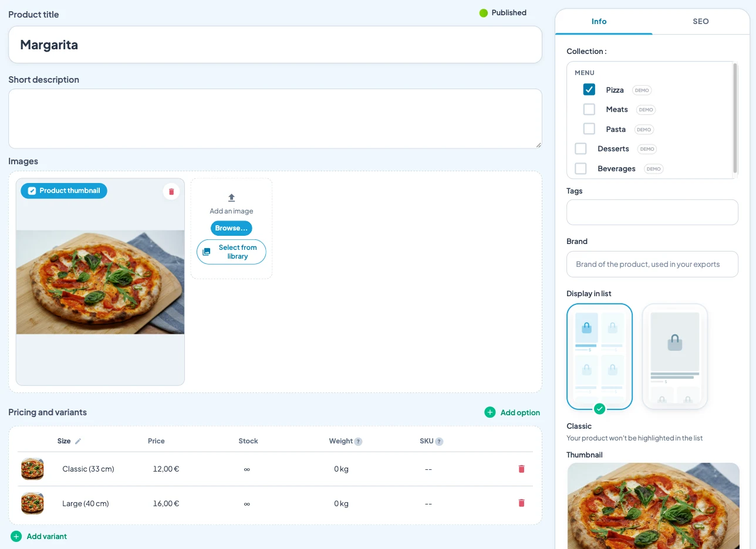The image size is (756, 549).
Task: Click the 12,00 € price cell
Action: pos(166,469)
